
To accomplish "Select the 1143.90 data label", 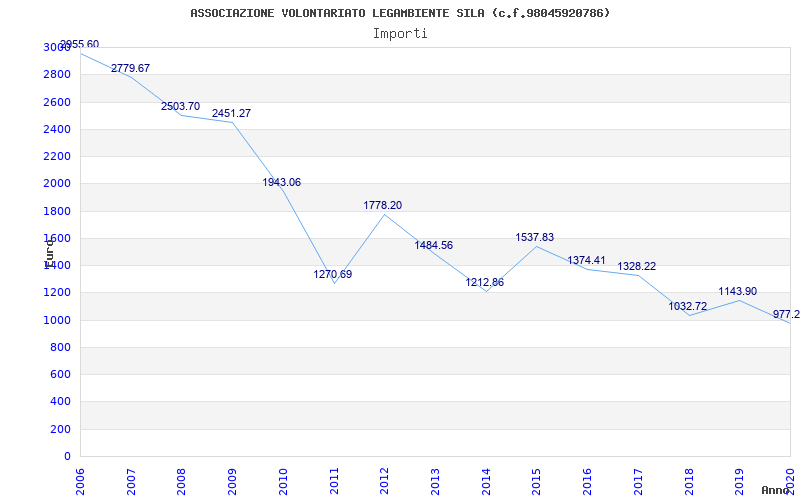I will point(738,292).
